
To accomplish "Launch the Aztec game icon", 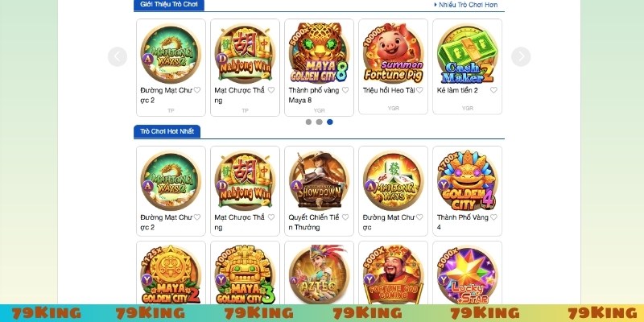I will [319, 275].
